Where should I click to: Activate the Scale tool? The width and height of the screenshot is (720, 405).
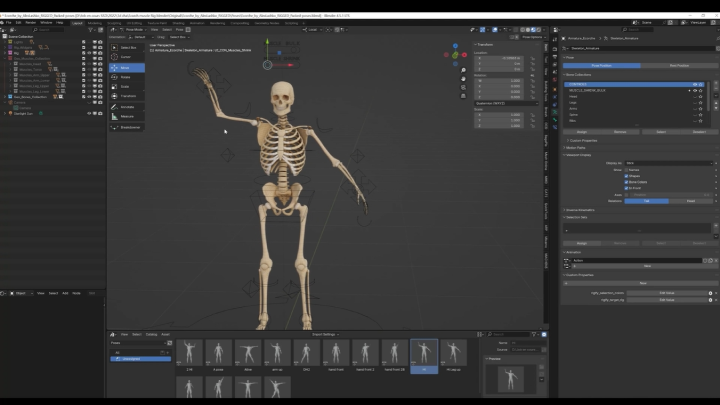point(126,87)
